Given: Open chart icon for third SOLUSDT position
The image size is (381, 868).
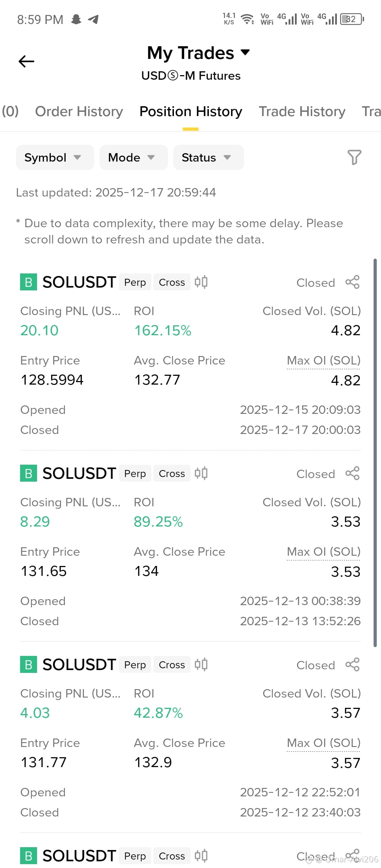Looking at the screenshot, I should click(201, 665).
